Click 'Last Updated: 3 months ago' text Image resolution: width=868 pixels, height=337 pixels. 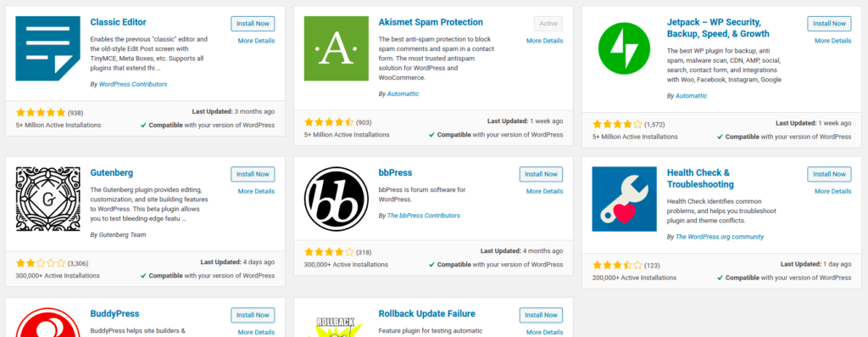[233, 111]
